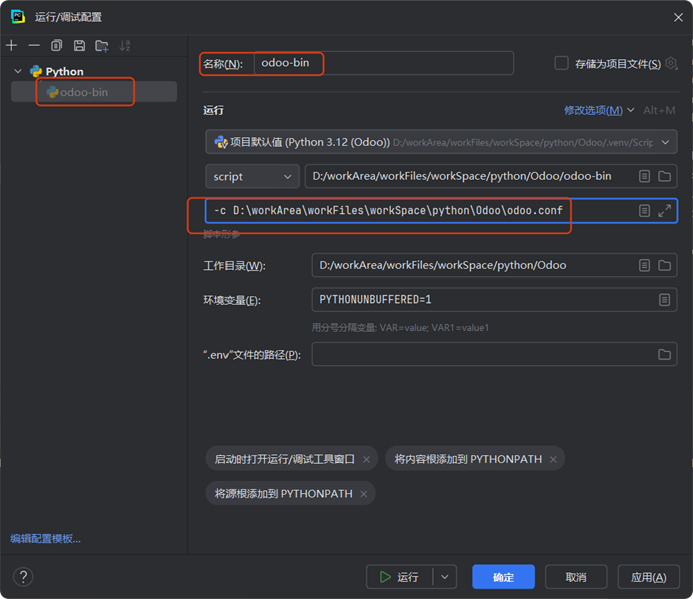Insert macro into script parameters field

tap(644, 211)
